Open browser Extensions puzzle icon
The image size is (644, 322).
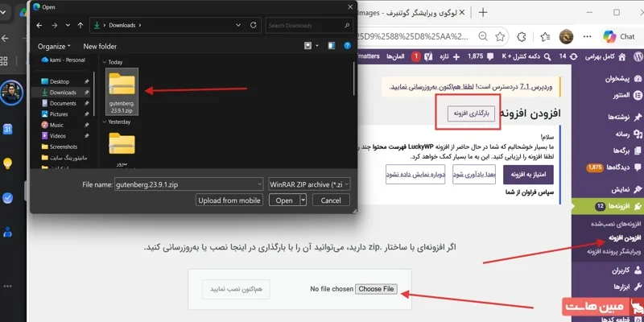point(522,36)
